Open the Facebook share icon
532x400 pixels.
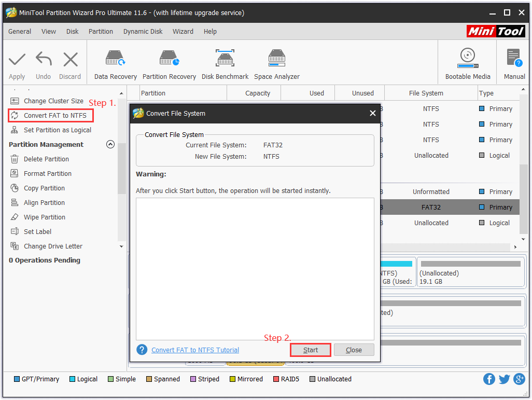pyautogui.click(x=489, y=379)
